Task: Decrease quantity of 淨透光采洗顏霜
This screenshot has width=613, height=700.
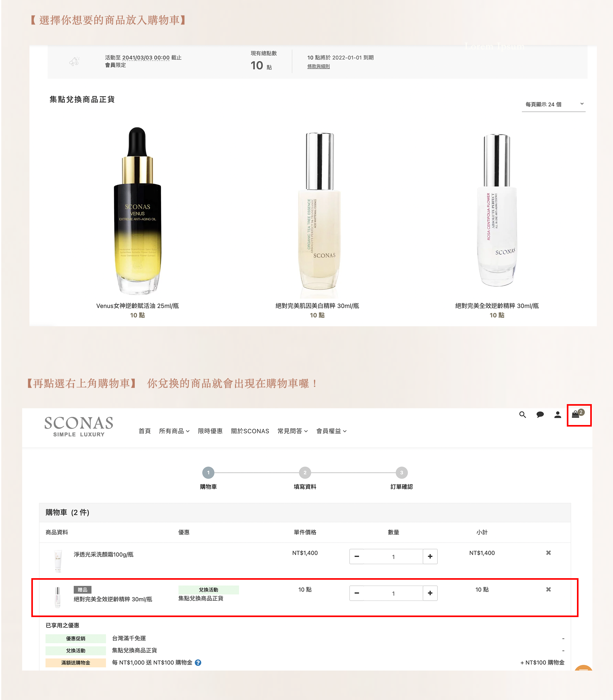Action: [x=357, y=556]
